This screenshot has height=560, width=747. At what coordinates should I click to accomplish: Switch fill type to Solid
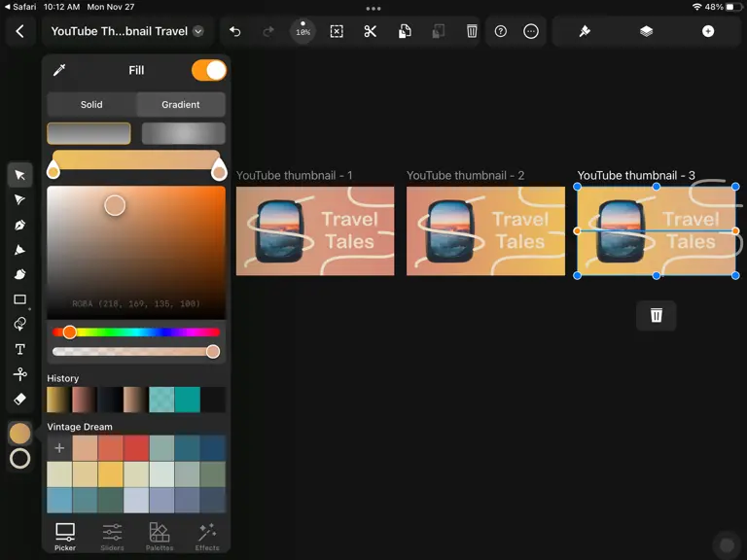[x=91, y=104]
